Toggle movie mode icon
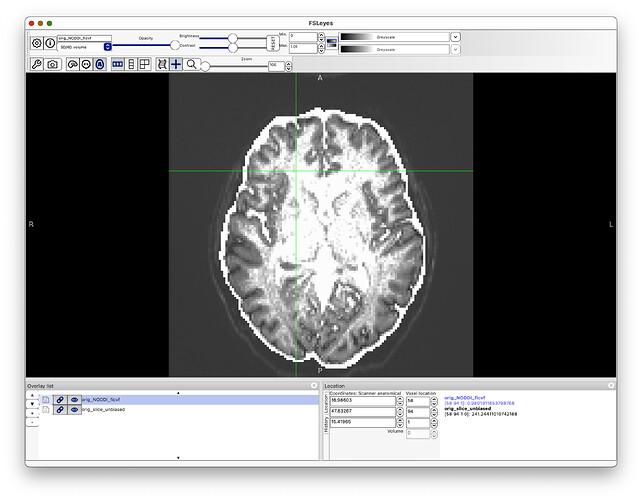 tap(162, 64)
